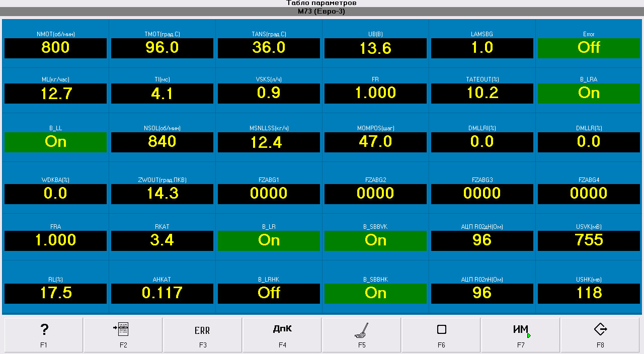The height and width of the screenshot is (354, 644).
Task: Click the F5 broom clear icon
Action: click(x=362, y=334)
